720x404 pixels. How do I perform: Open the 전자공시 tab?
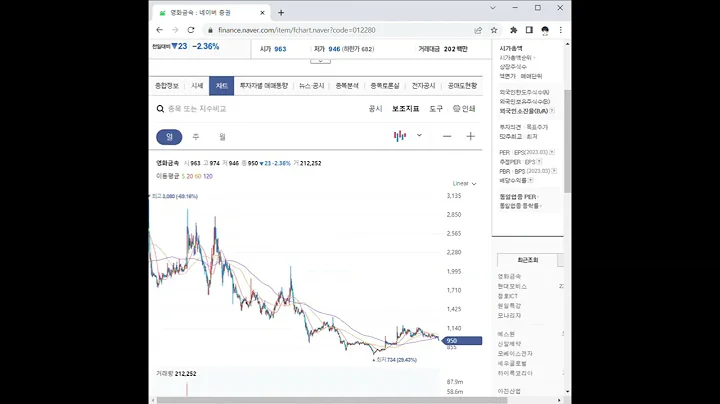click(x=423, y=86)
